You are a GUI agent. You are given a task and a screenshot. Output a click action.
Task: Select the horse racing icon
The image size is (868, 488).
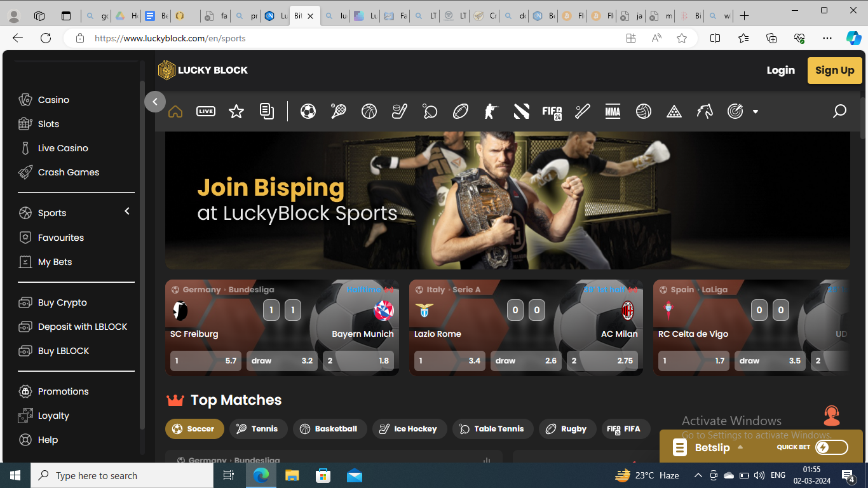pyautogui.click(x=705, y=111)
